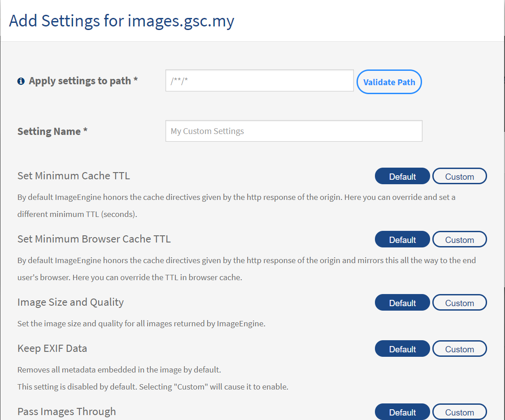Enable Custom for Keep EXIF Data
505x420 pixels.
(459, 349)
